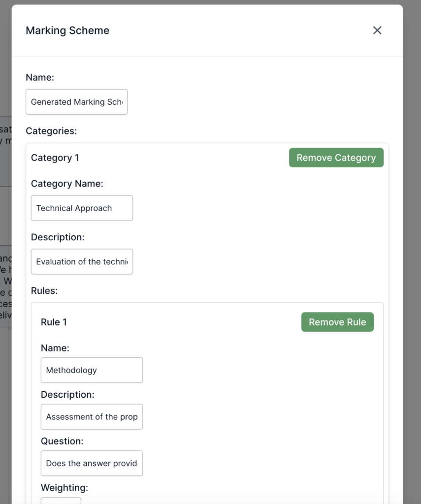
Task: Click the 'Rules:' label
Action: point(44,291)
